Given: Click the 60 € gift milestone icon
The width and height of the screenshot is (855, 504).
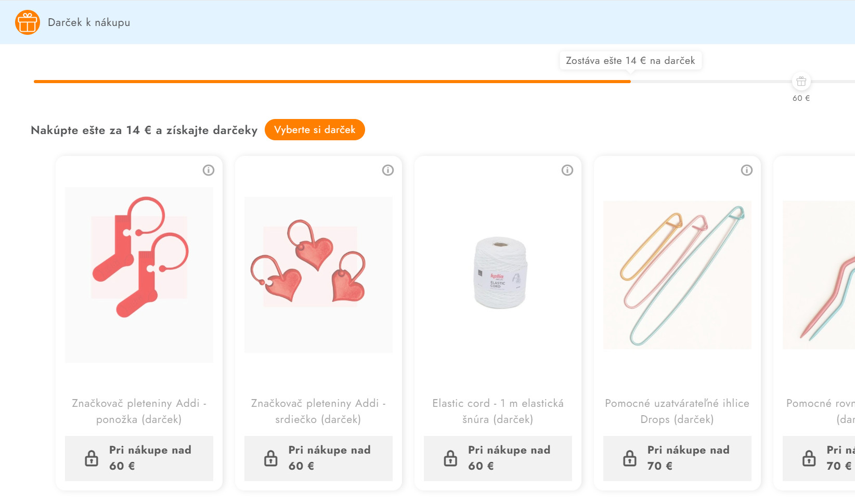Looking at the screenshot, I should pos(801,82).
